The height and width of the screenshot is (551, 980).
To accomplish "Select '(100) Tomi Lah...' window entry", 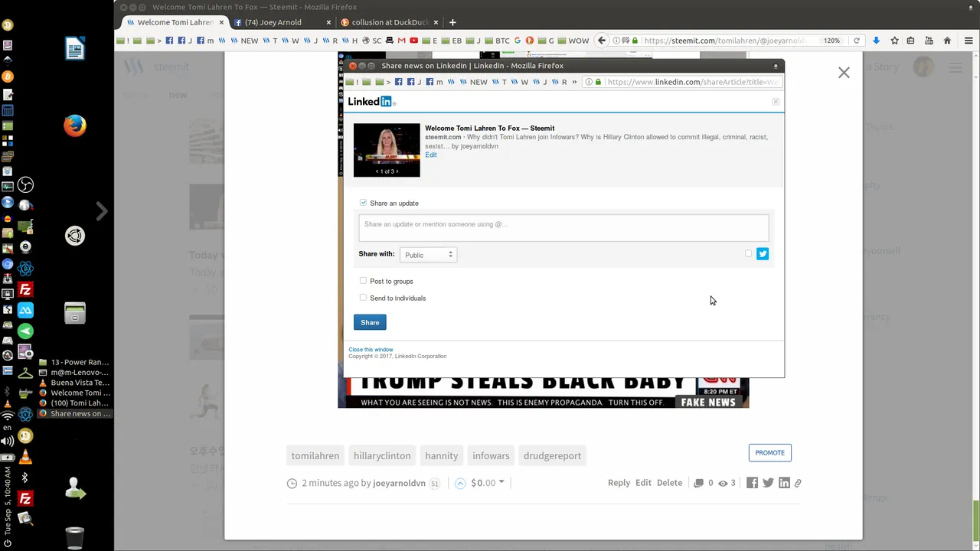I will click(x=74, y=403).
